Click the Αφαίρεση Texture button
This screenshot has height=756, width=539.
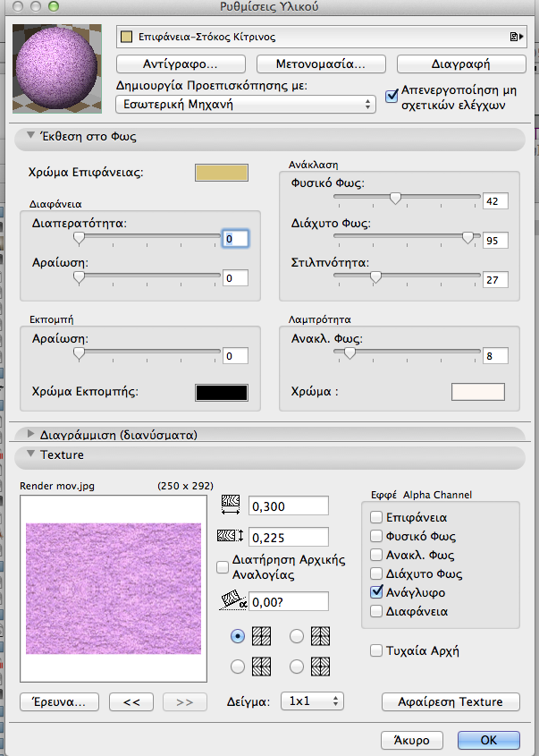pyautogui.click(x=451, y=702)
